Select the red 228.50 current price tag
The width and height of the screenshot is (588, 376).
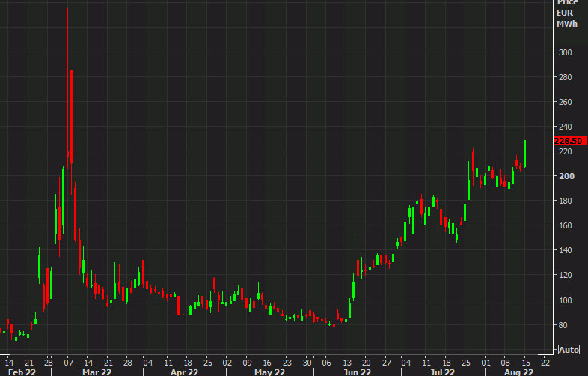568,140
